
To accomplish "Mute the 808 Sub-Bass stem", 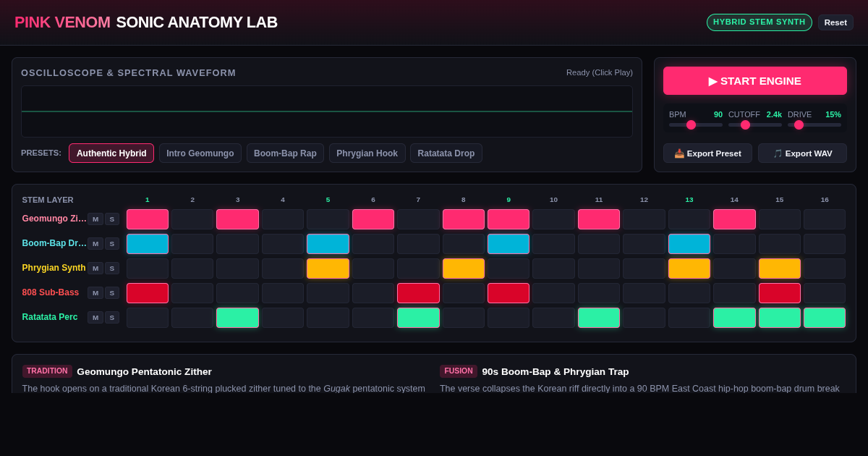I will (95, 292).
